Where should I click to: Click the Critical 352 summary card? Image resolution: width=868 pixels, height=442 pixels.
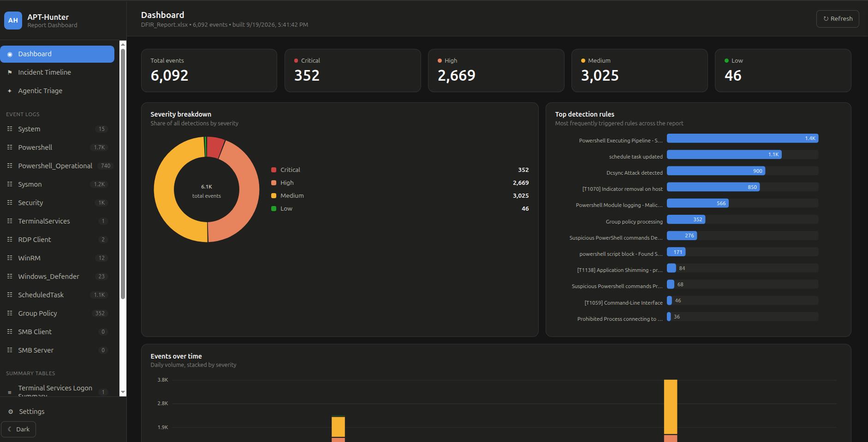[x=352, y=71]
